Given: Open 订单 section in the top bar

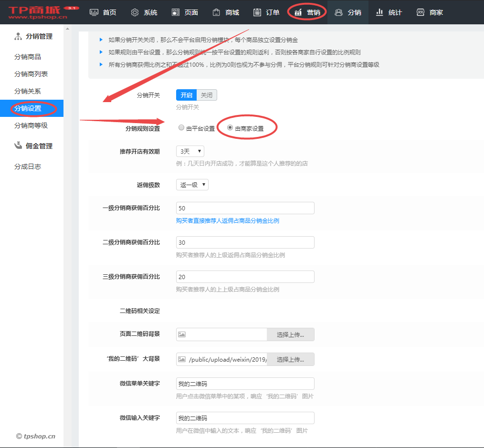Looking at the screenshot, I should (x=266, y=12).
